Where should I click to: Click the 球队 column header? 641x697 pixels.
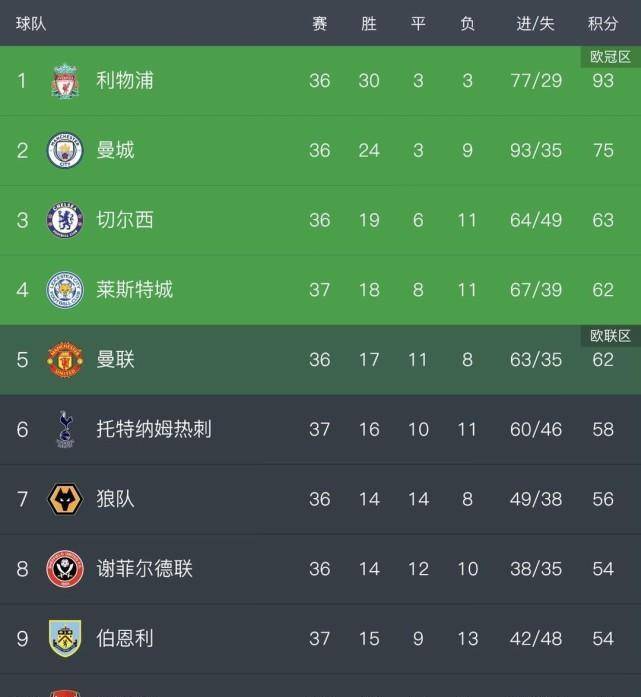point(31,23)
